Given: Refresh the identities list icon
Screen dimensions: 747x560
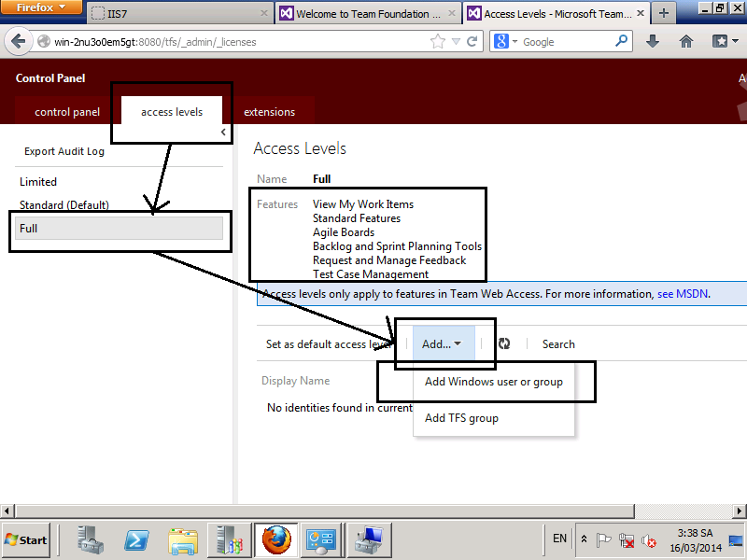Looking at the screenshot, I should click(x=504, y=343).
